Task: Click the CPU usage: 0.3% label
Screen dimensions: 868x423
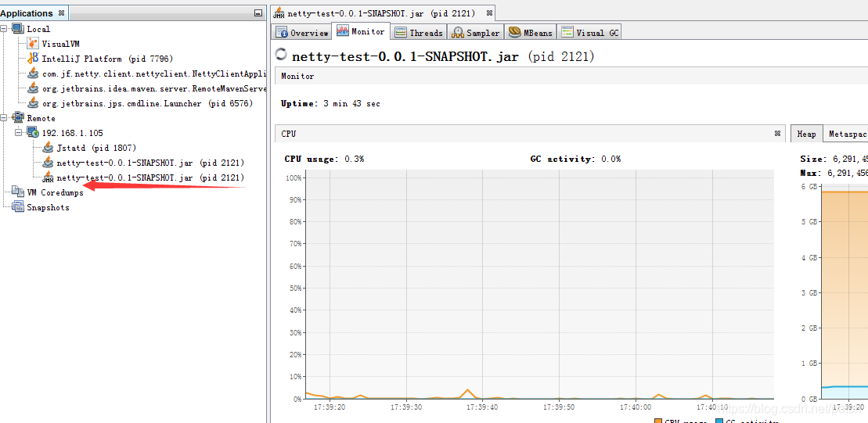Action: tap(324, 159)
